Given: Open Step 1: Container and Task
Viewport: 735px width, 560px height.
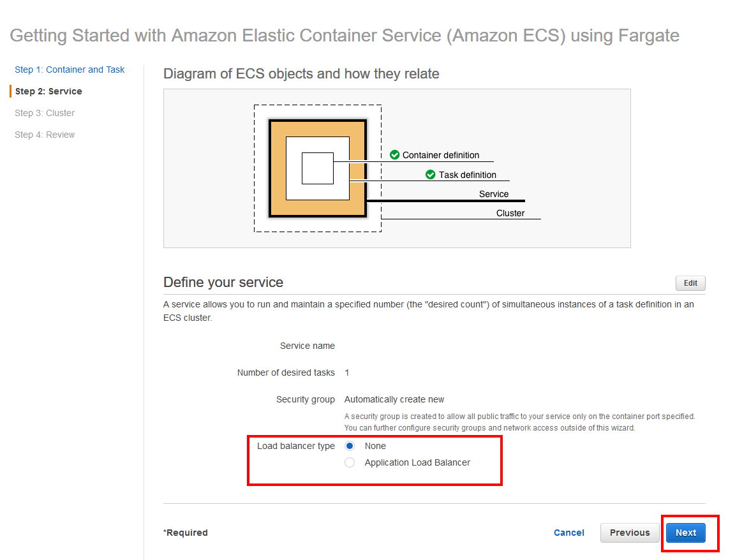Looking at the screenshot, I should 69,70.
